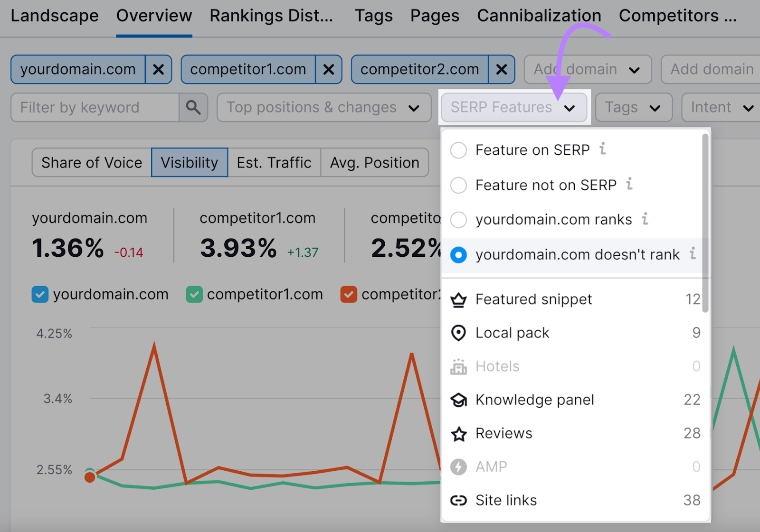Switch to the Cannibalization tab
The height and width of the screenshot is (532, 760).
[x=539, y=15]
